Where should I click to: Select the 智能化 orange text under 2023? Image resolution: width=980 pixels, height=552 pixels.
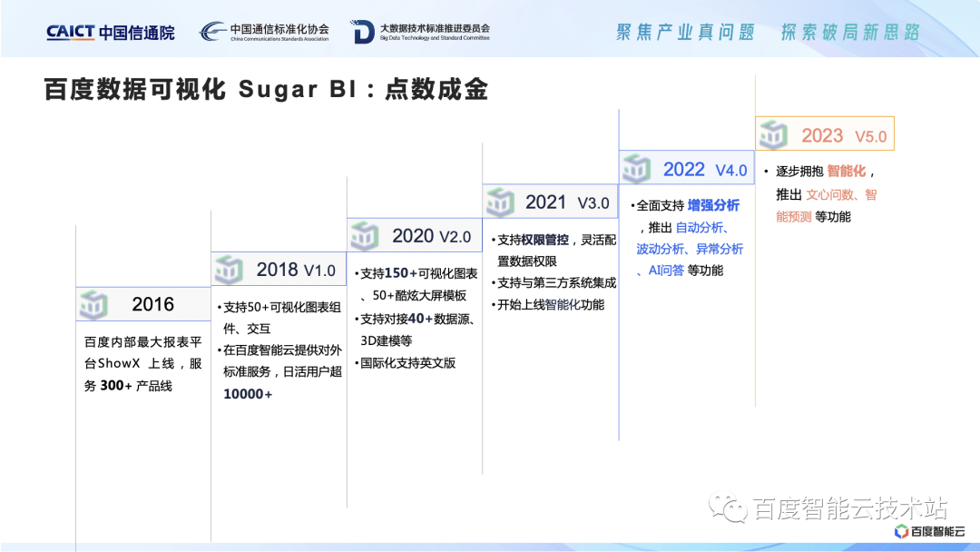(x=848, y=169)
